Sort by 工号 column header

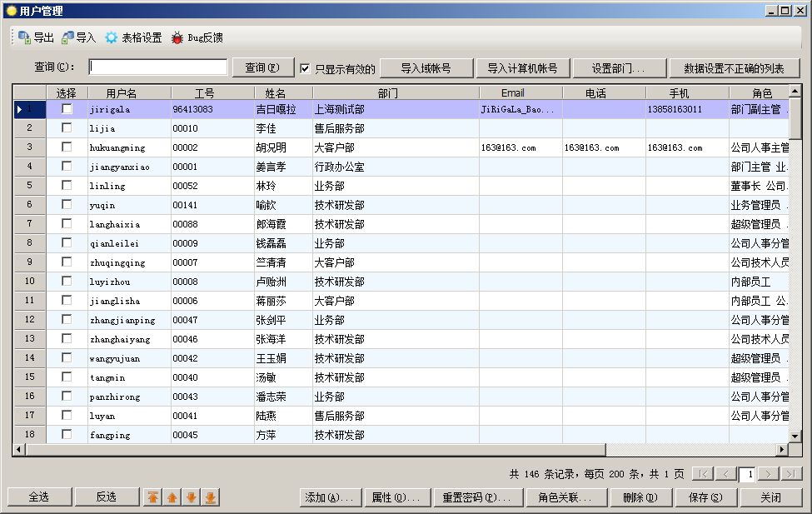(x=213, y=92)
